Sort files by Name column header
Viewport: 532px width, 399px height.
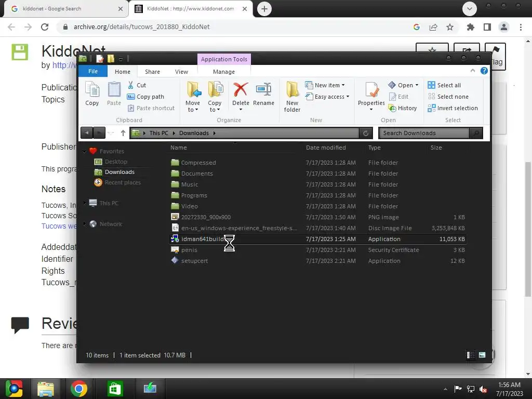pos(179,148)
